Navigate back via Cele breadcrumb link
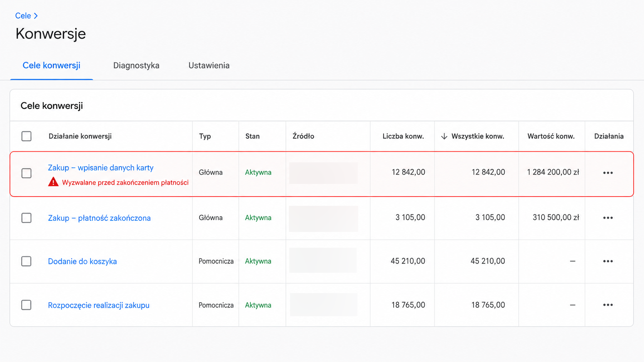Viewport: 644px width, 362px height. 23,16
